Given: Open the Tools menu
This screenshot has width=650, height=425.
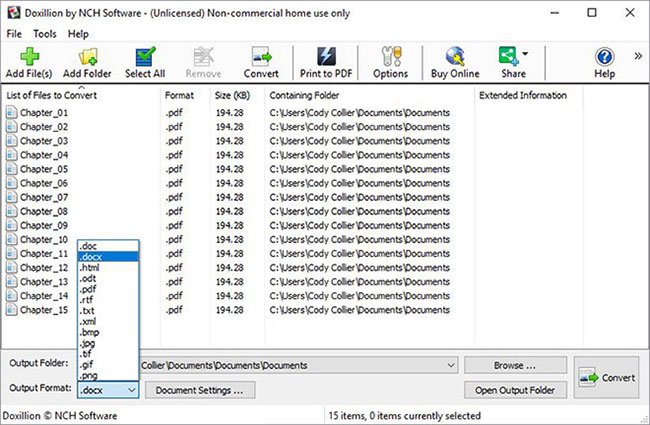Looking at the screenshot, I should point(45,34).
